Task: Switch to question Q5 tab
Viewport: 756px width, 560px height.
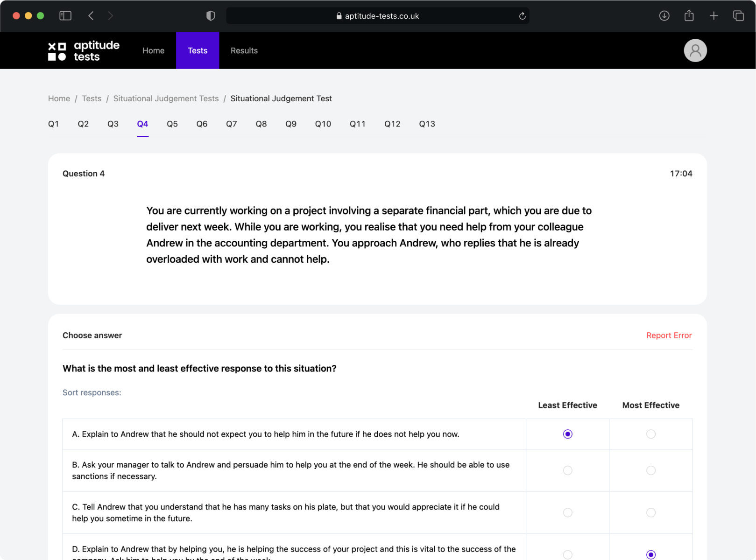Action: click(172, 124)
